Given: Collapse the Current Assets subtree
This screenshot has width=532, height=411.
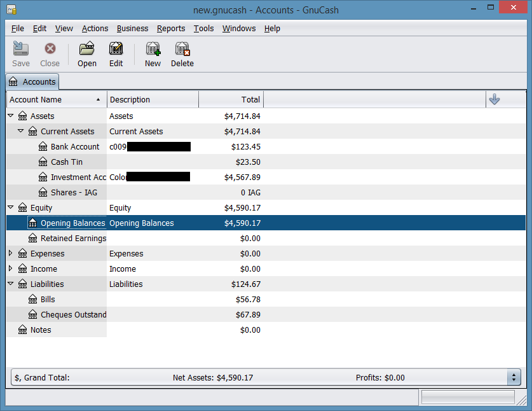Looking at the screenshot, I should coord(21,131).
